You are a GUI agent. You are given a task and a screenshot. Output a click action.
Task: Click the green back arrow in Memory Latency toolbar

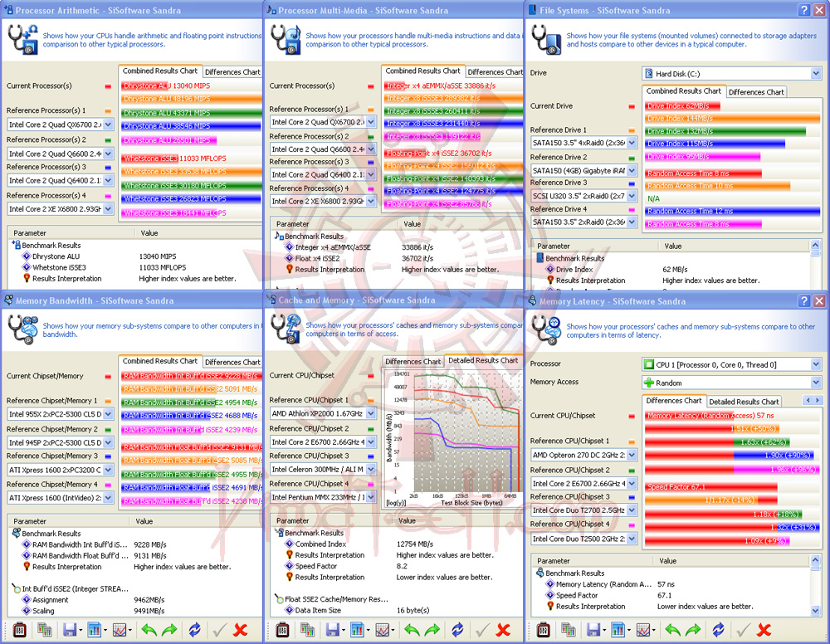tap(673, 630)
